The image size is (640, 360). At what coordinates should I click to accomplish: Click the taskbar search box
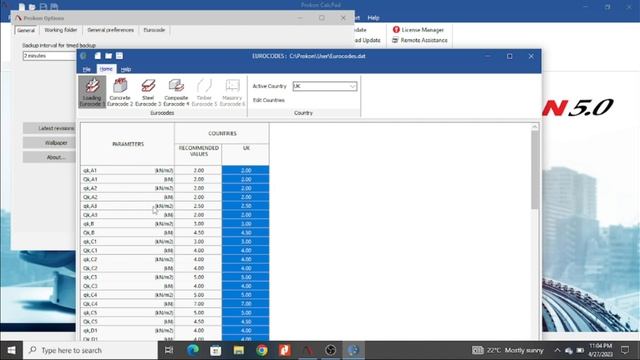[91, 350]
